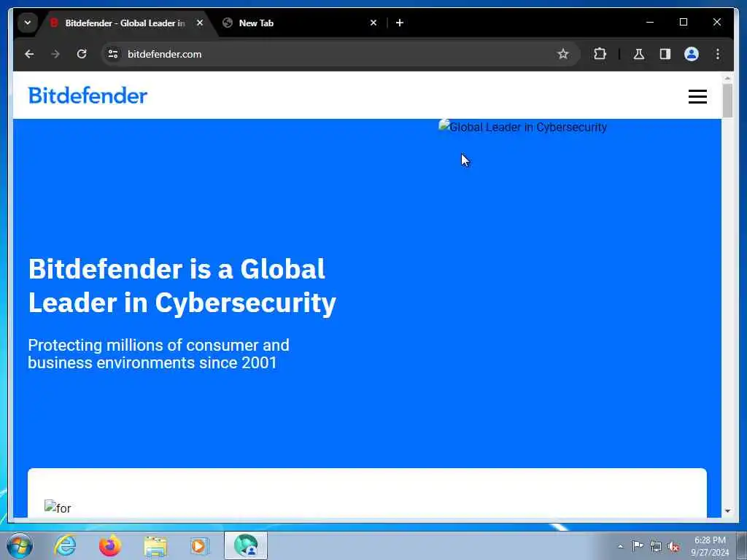This screenshot has width=747, height=560.
Task: Close the Bitdefender tab
Action: tap(200, 23)
